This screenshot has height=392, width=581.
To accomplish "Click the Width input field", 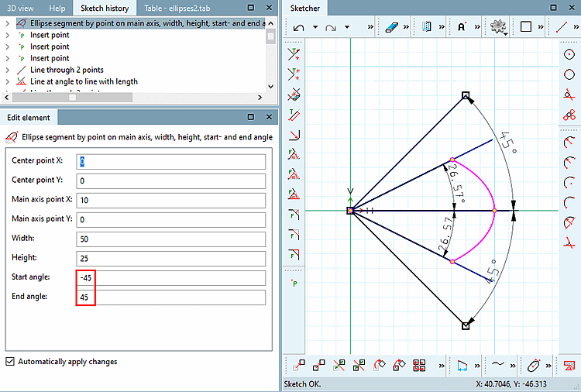I will tap(170, 239).
